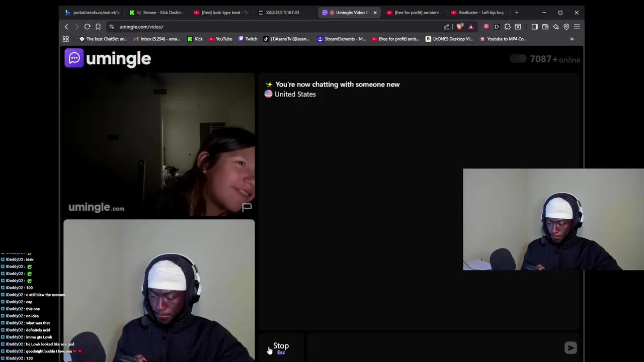644x362 pixels.
Task: Open a new browser tab with plus
Action: click(517, 13)
